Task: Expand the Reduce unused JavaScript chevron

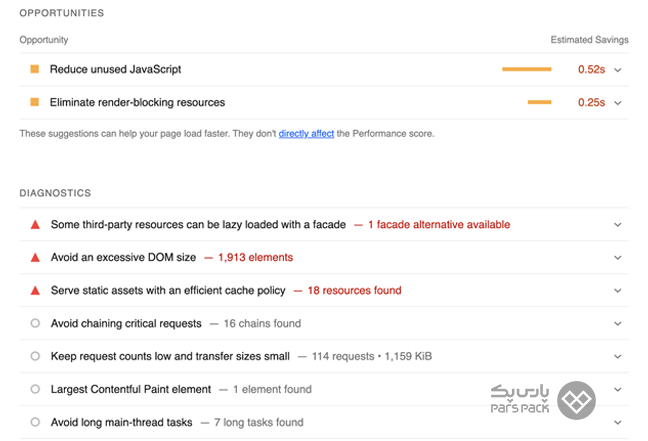Action: (x=618, y=70)
